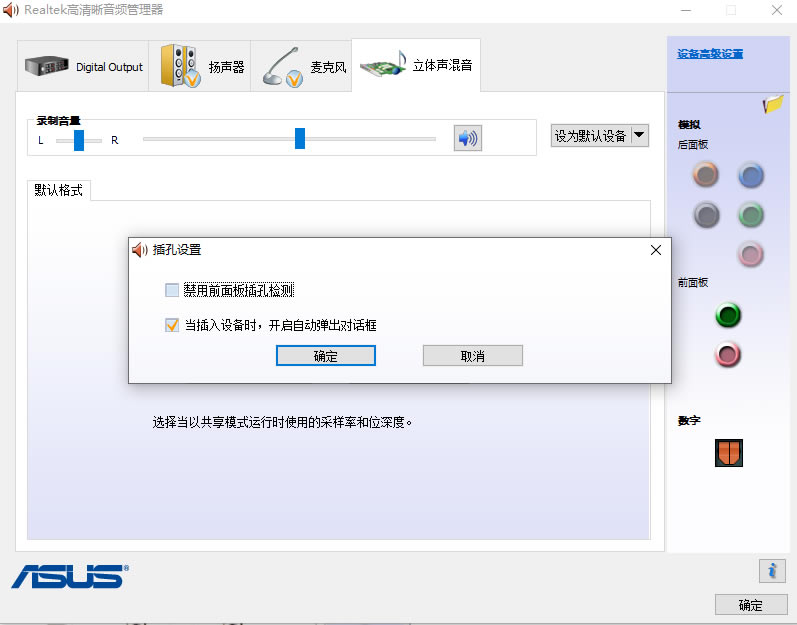
Task: Click the recording volume slider handle
Action: 300,139
